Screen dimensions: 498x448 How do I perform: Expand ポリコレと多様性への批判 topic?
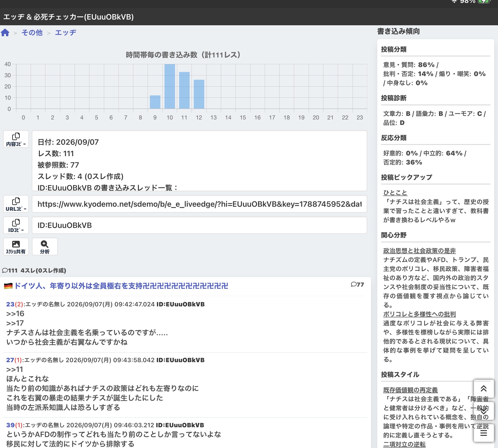[x=419, y=314]
